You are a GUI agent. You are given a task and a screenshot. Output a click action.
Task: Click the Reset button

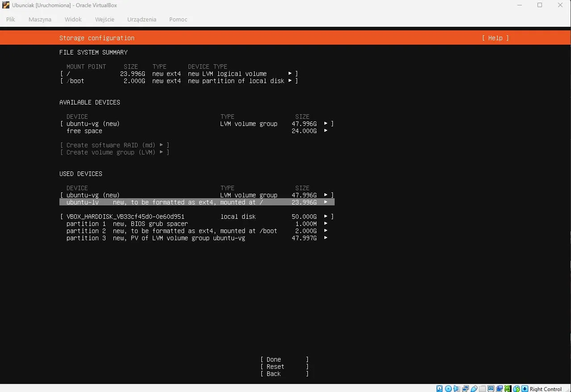(285, 367)
